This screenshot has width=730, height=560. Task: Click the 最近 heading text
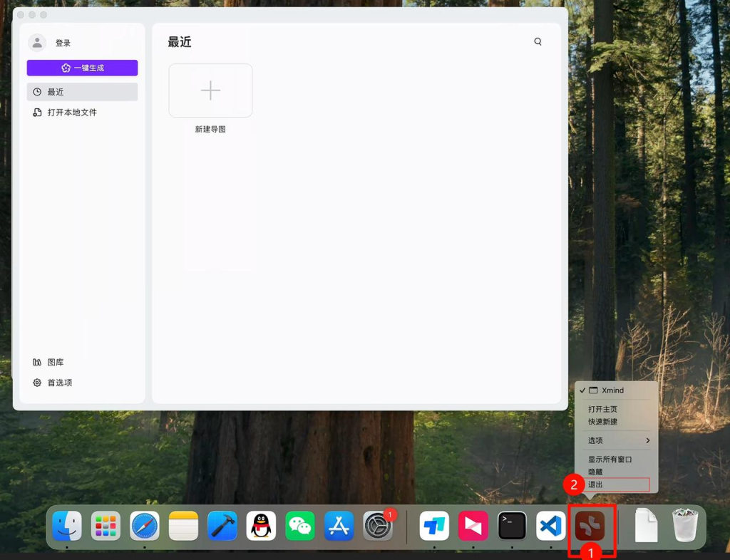click(x=180, y=42)
